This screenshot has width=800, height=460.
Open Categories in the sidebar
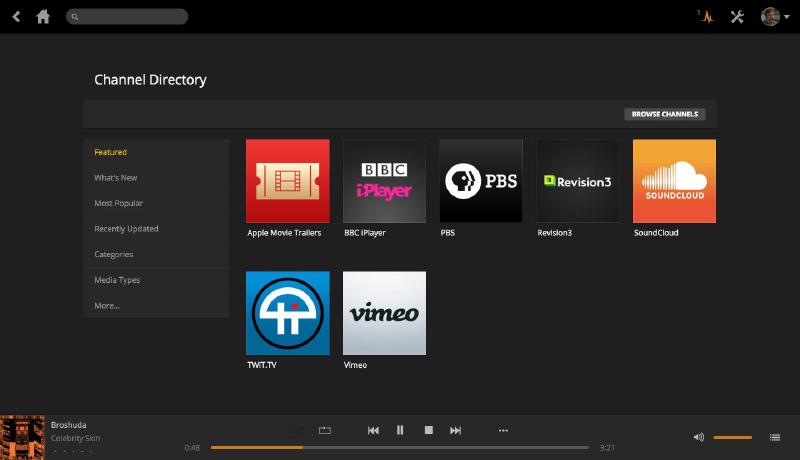pyautogui.click(x=156, y=254)
